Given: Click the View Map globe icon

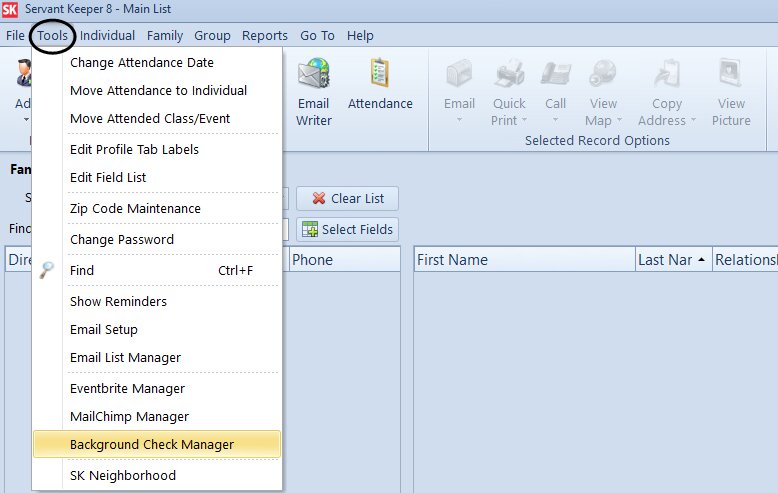Looking at the screenshot, I should click(x=603, y=76).
